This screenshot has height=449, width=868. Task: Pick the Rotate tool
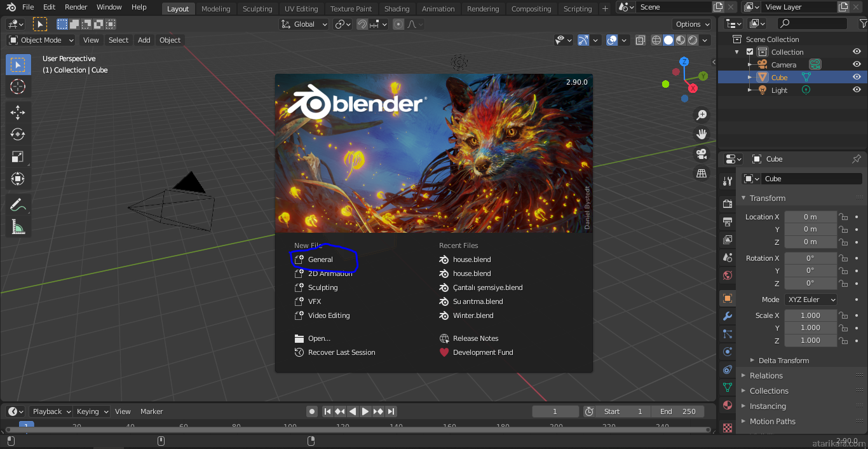point(18,135)
